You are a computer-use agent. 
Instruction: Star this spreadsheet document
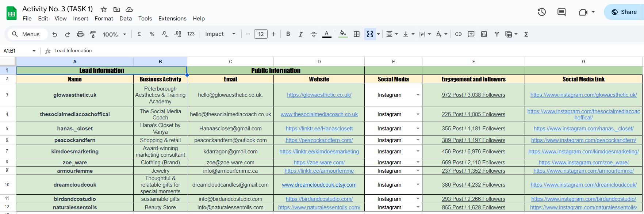[x=104, y=9]
